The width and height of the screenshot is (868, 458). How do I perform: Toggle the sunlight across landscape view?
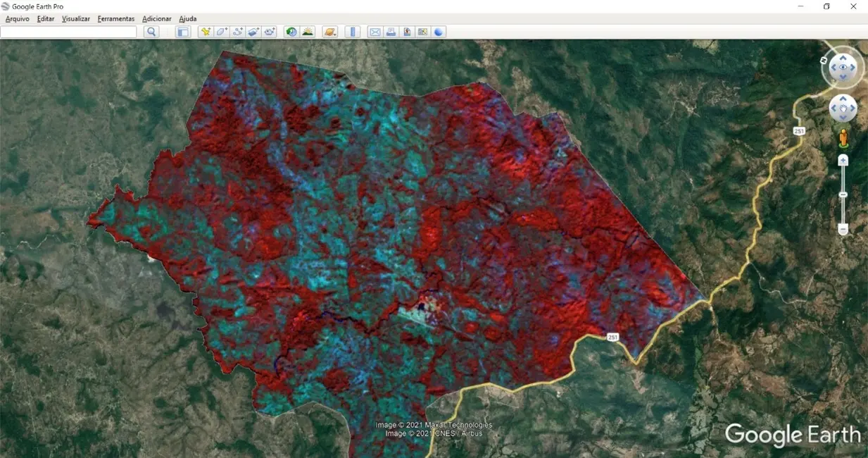(308, 32)
